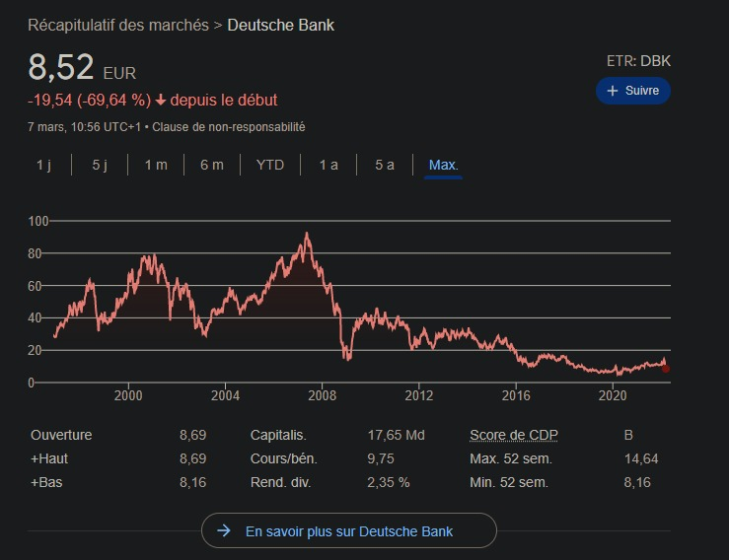729x560 pixels.
Task: Click the Deutsche Bank breadcrumb title
Action: click(x=281, y=25)
